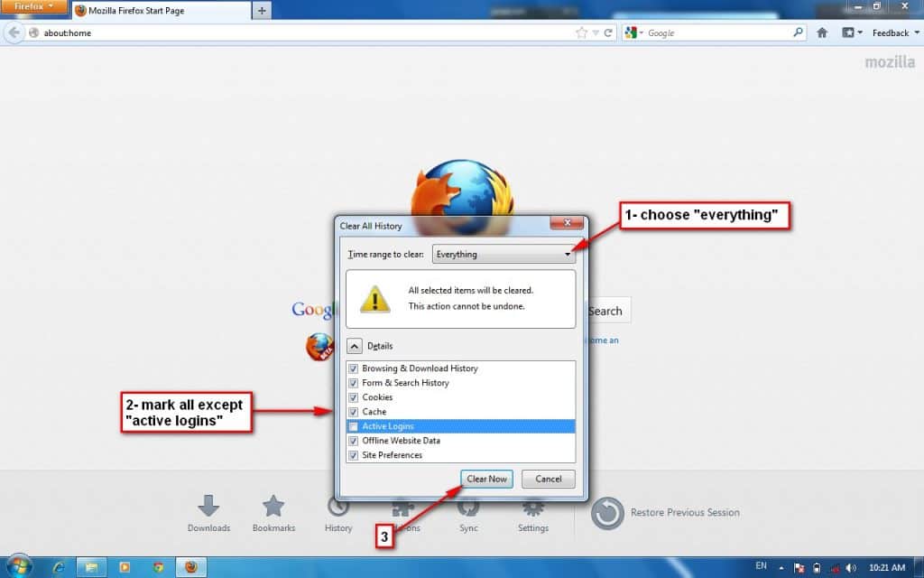Click the Cancel button in dialog

548,479
